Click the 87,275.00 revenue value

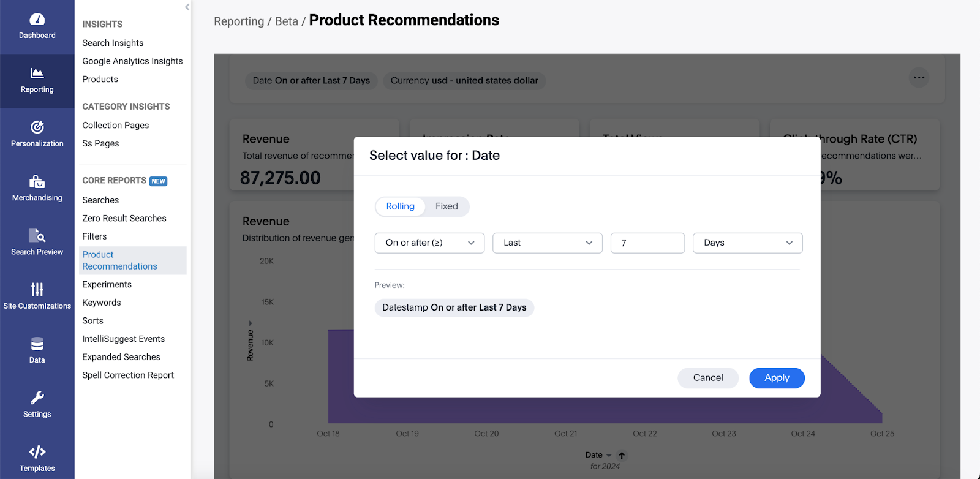(280, 178)
